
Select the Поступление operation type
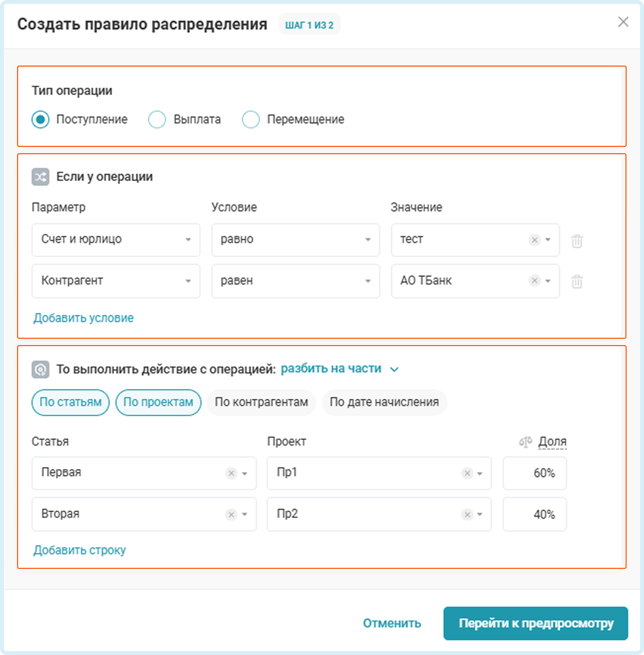pos(41,119)
